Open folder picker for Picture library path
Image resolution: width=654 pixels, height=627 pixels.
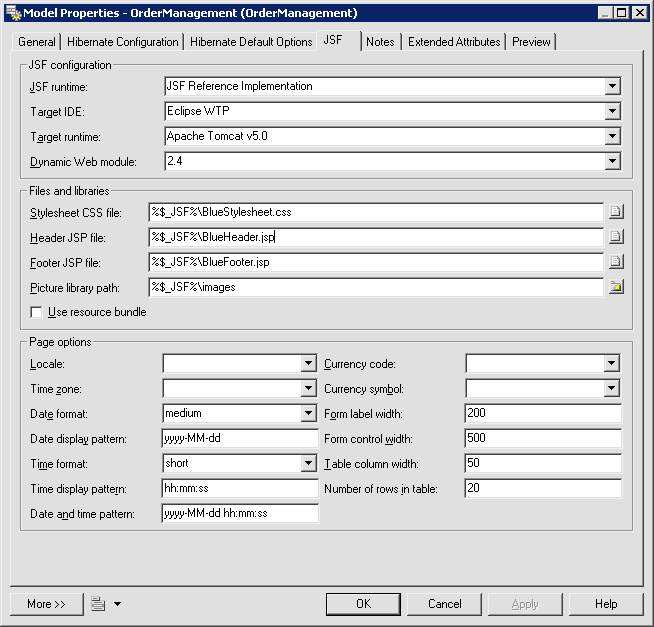pyautogui.click(x=616, y=287)
